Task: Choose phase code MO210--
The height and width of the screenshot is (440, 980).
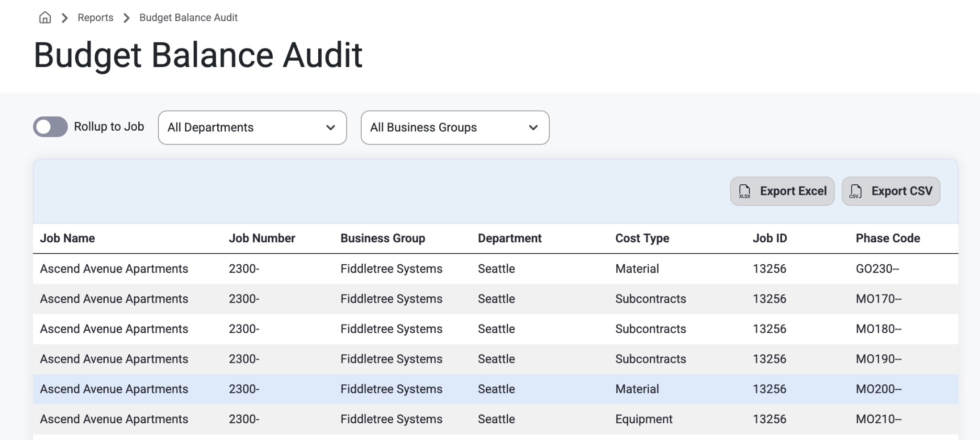Action: coord(879,419)
